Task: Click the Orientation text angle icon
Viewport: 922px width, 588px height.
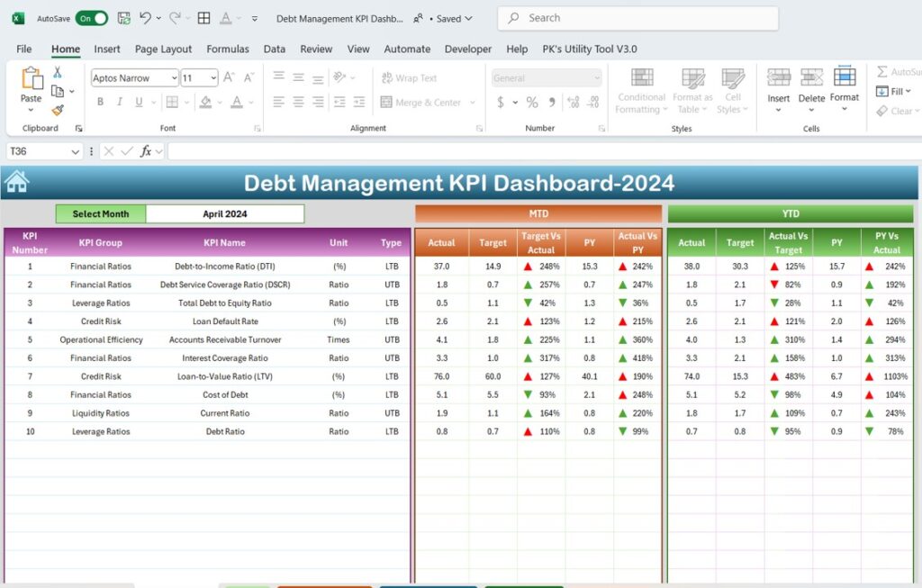Action: pyautogui.click(x=339, y=77)
